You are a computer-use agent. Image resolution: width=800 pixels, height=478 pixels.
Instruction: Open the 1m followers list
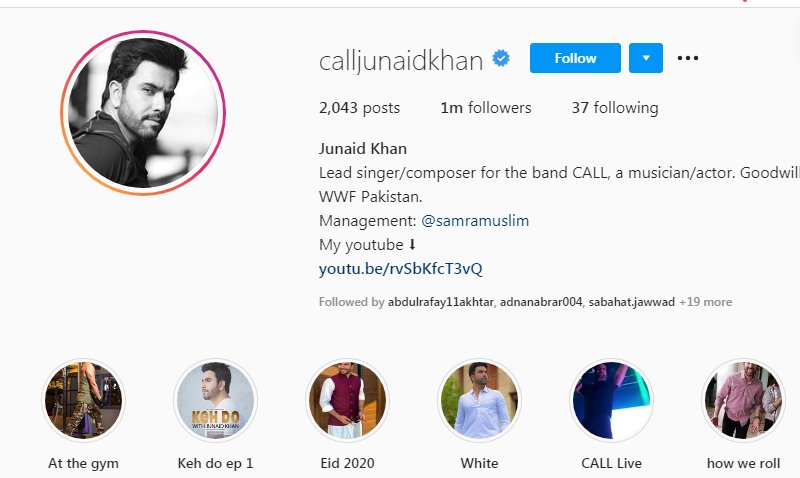[486, 108]
